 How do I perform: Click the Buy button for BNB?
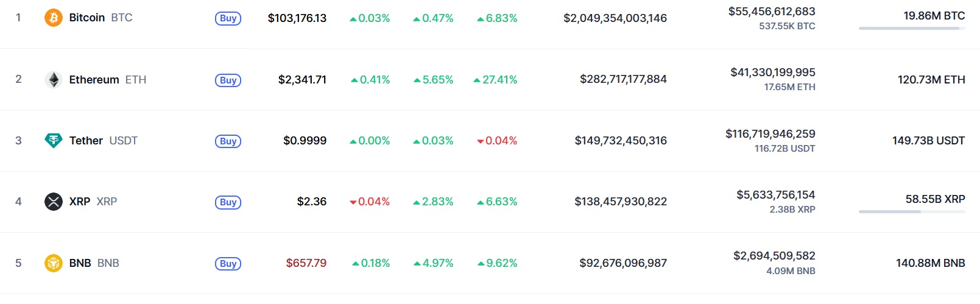coord(228,264)
